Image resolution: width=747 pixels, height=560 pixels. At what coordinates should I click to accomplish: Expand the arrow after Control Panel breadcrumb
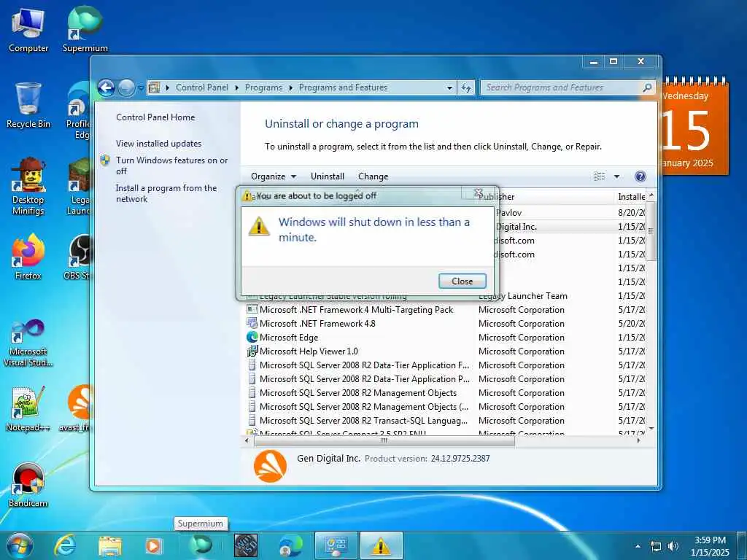click(x=237, y=88)
